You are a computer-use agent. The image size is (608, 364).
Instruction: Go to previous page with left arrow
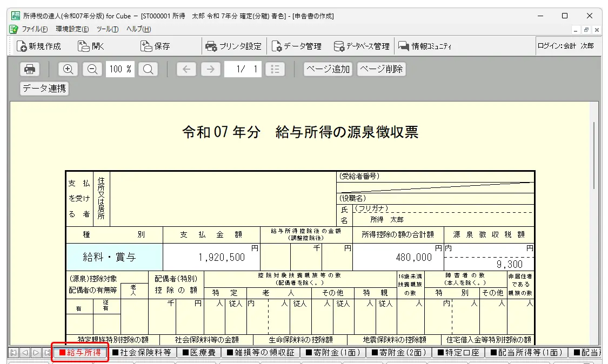(x=186, y=69)
